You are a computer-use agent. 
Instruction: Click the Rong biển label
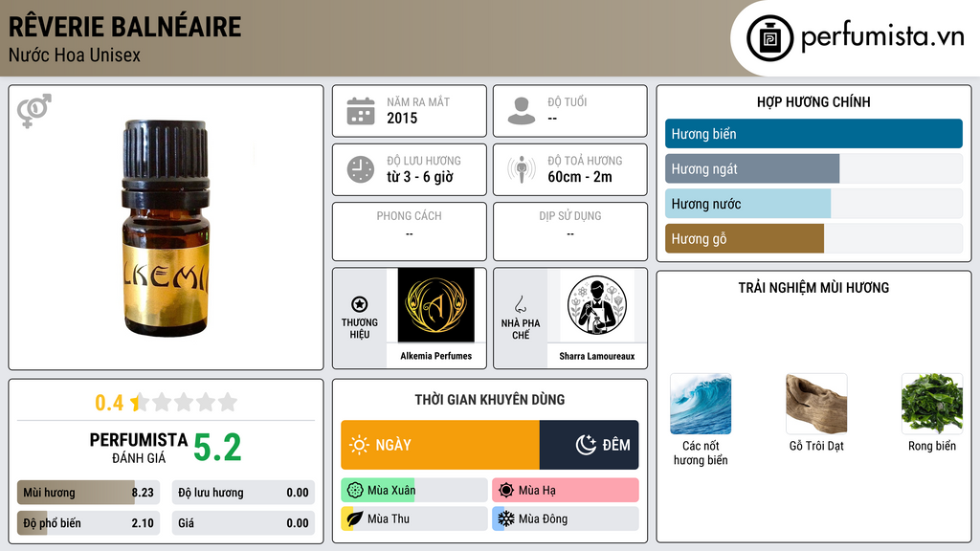pos(932,446)
